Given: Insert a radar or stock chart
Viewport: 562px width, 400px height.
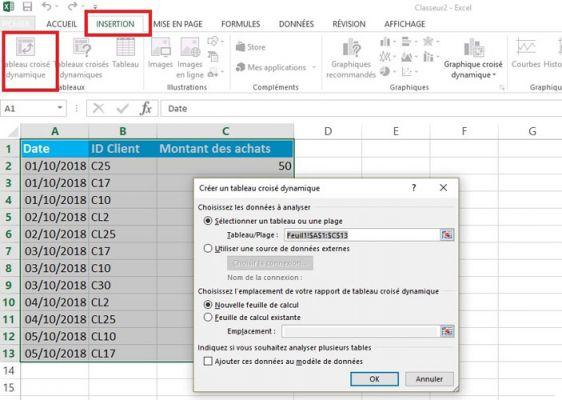Looking at the screenshot, I should pyautogui.click(x=428, y=42).
